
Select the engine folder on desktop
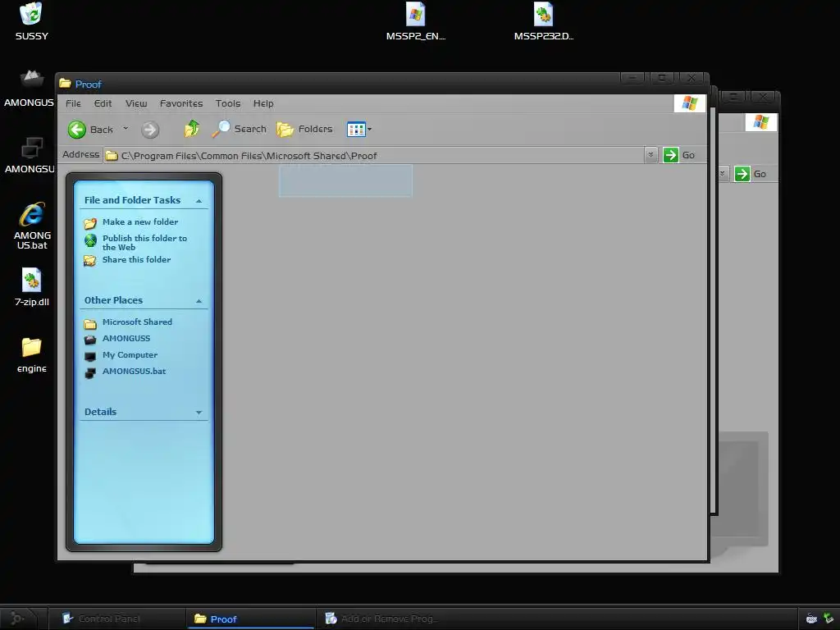click(32, 355)
